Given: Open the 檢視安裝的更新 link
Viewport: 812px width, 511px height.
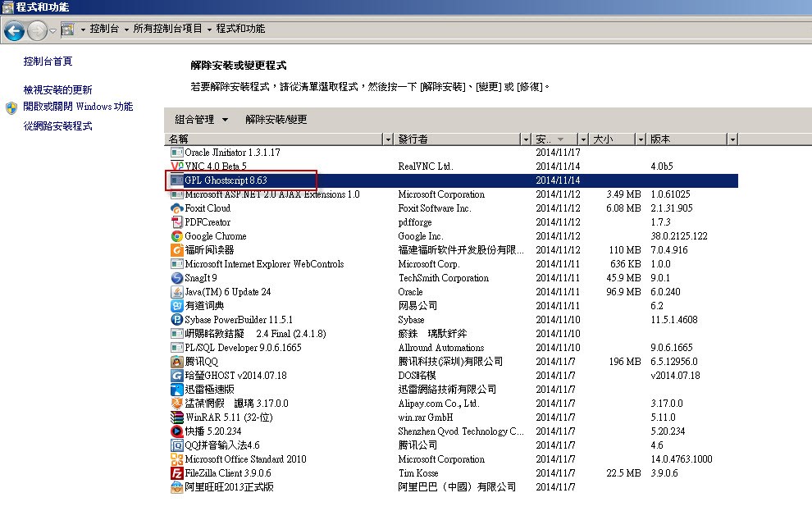Looking at the screenshot, I should coord(57,89).
